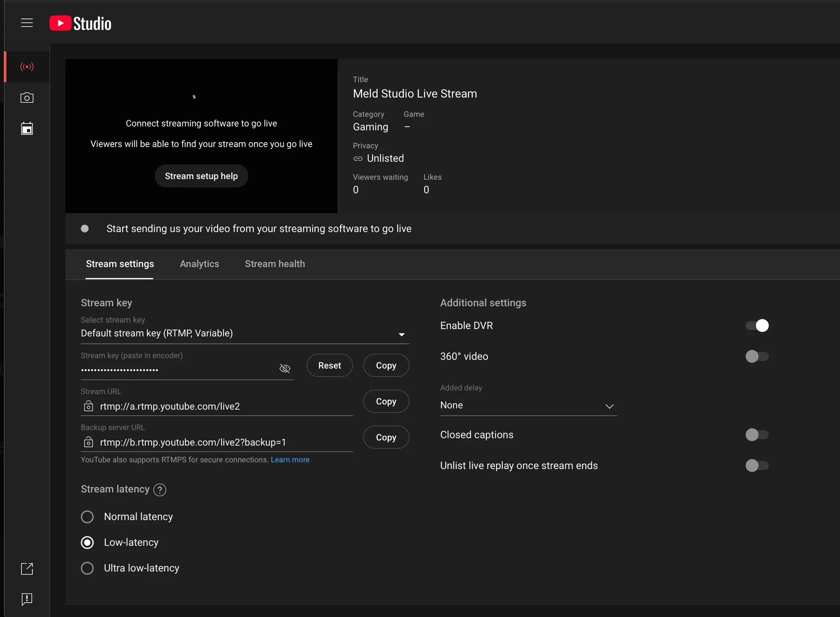
Task: Select the Live stream sidebar icon
Action: point(26,66)
